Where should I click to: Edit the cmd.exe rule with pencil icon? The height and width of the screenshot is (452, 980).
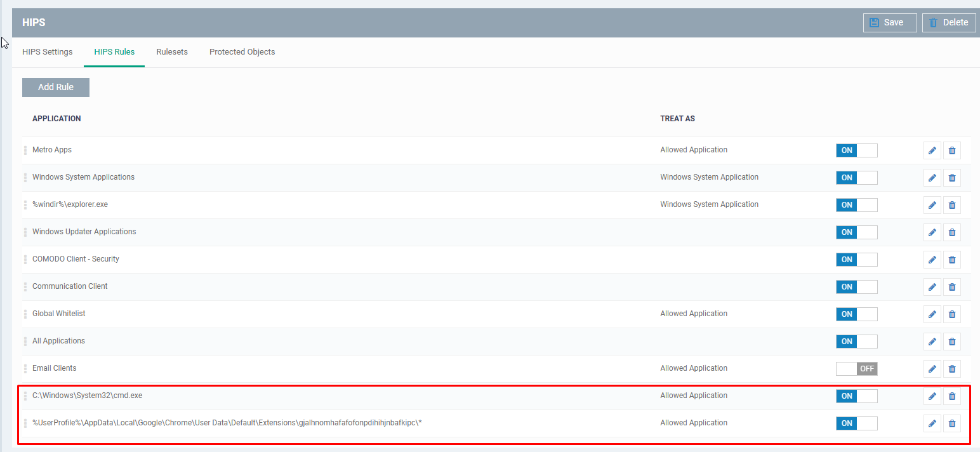(x=932, y=396)
